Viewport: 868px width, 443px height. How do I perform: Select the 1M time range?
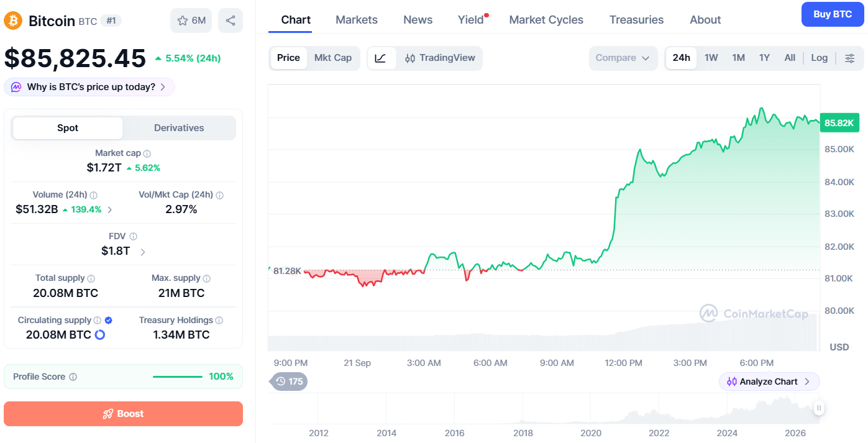pyautogui.click(x=738, y=58)
